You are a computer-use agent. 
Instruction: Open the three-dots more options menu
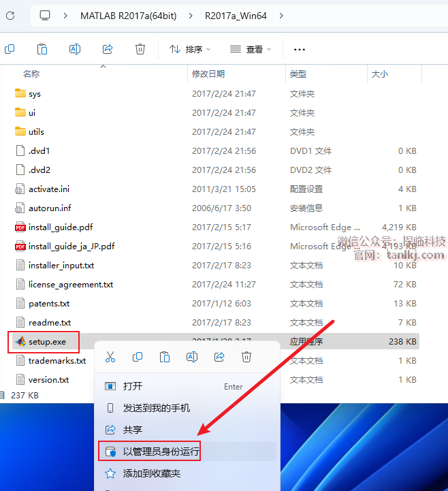click(x=299, y=49)
